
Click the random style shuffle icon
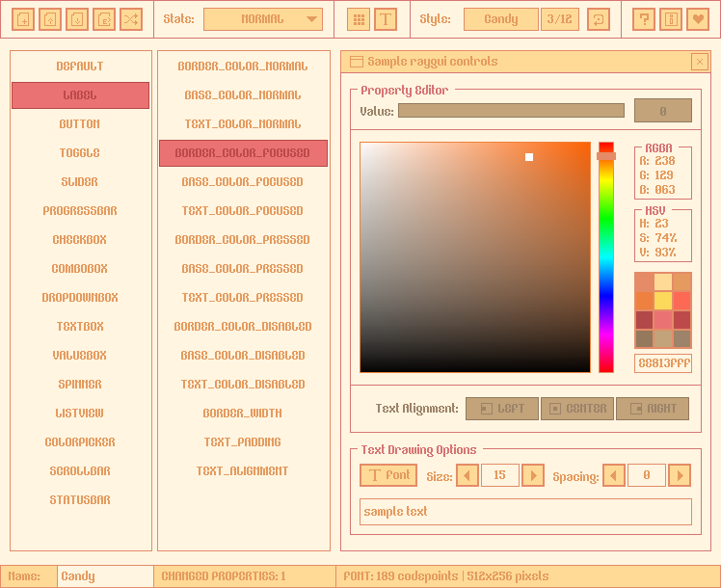[x=131, y=19]
